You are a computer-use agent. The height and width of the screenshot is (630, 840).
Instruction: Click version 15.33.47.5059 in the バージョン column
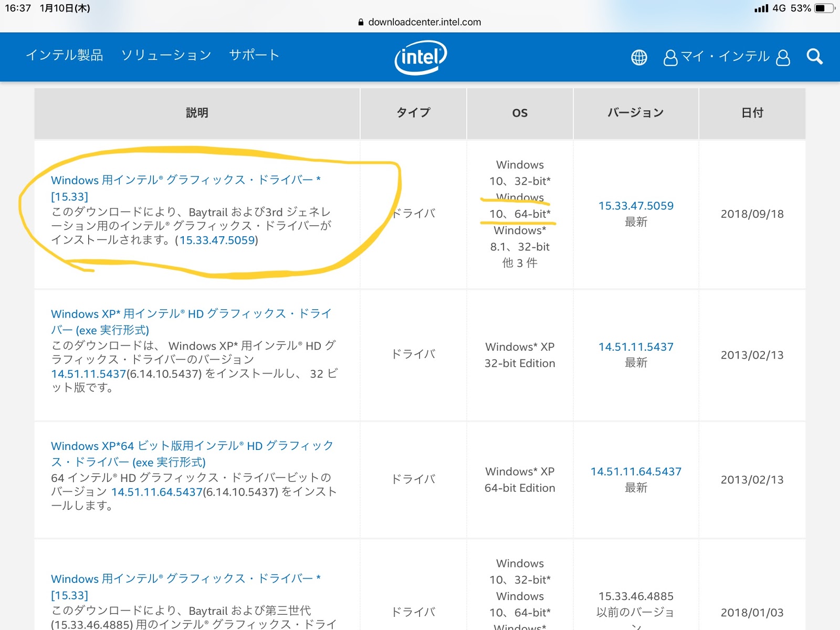click(636, 206)
